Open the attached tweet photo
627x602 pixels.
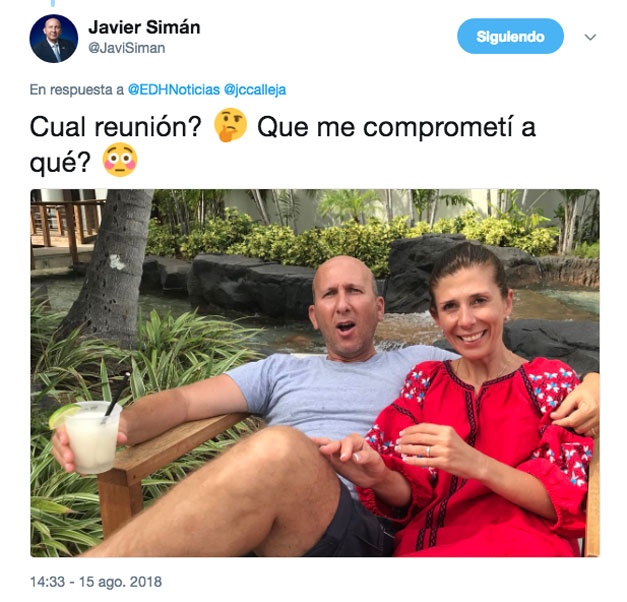[315, 373]
